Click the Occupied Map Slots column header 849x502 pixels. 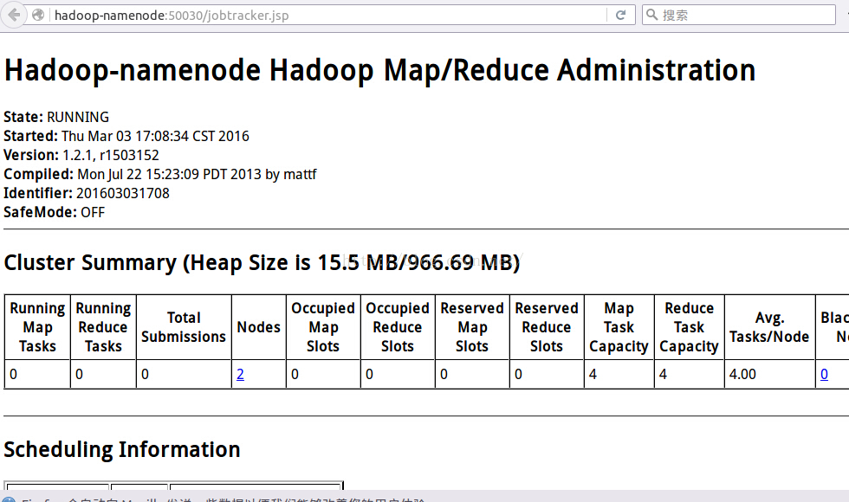tap(323, 327)
